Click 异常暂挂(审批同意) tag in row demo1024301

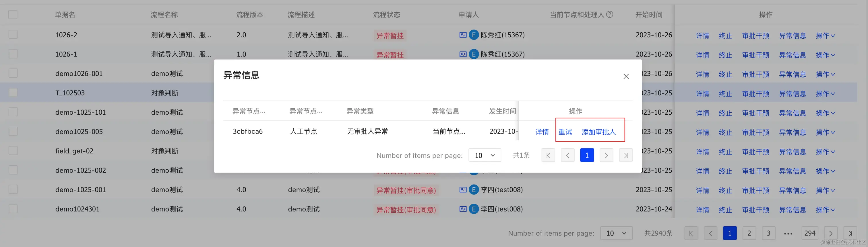[406, 210]
